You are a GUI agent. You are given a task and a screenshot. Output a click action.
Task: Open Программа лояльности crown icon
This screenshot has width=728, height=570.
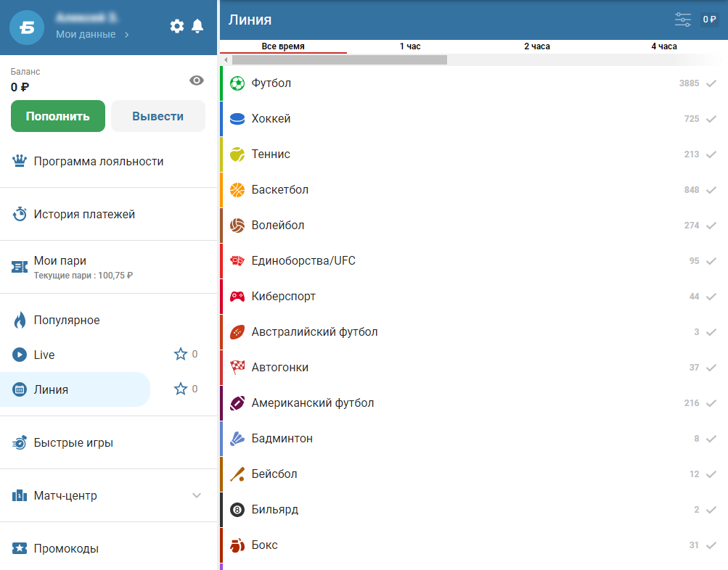coord(20,161)
